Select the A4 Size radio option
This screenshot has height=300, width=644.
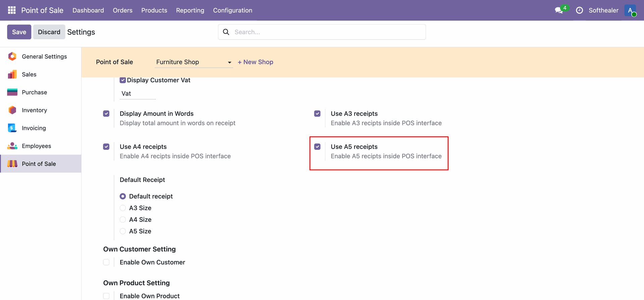123,220
